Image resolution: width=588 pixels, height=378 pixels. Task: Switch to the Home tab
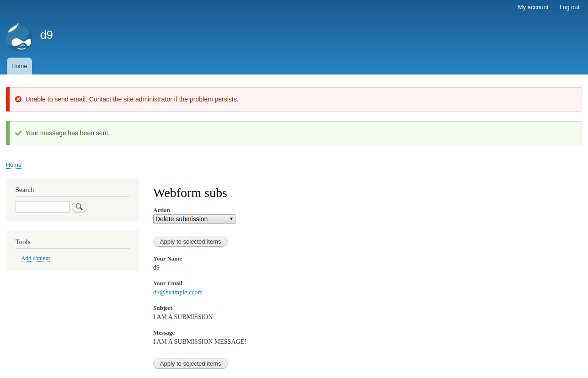(x=19, y=66)
